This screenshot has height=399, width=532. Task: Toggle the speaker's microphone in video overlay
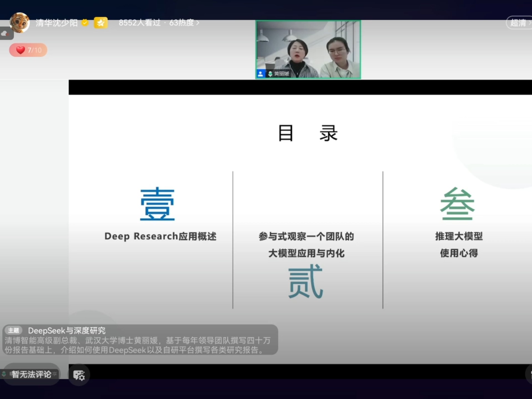click(270, 74)
